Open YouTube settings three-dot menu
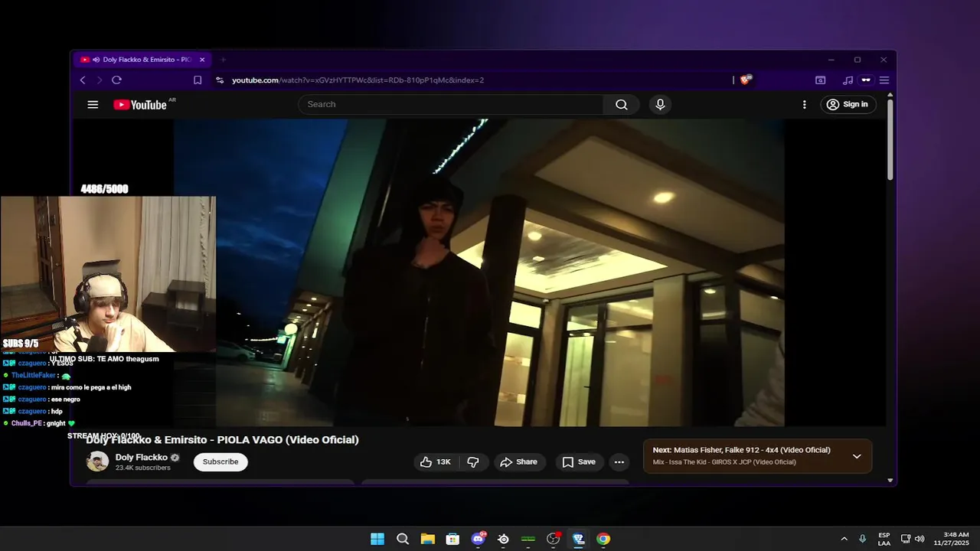 (x=804, y=105)
